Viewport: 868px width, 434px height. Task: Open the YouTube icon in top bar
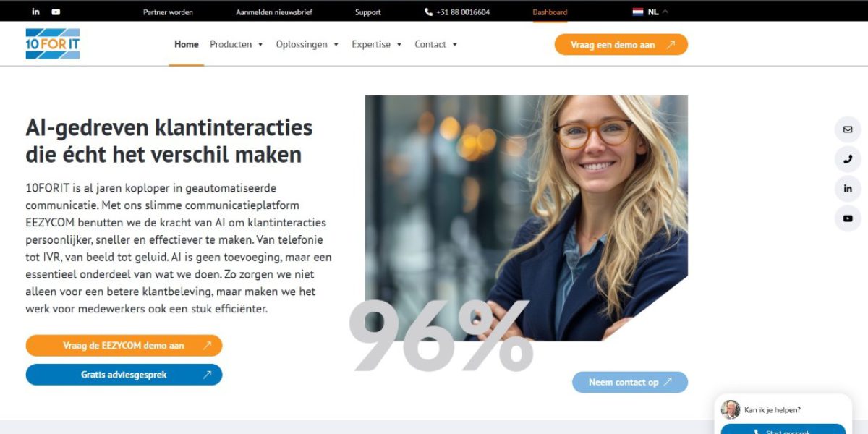56,12
